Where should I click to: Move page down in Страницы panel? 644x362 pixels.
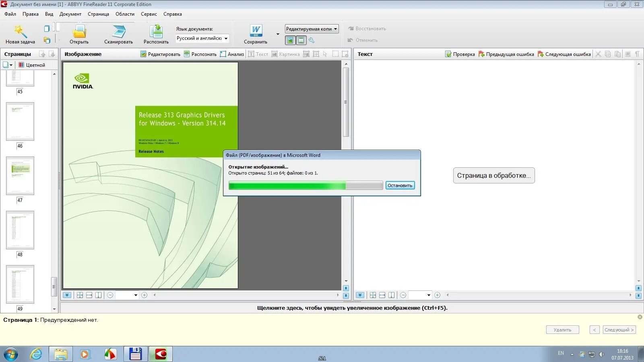coord(52,54)
